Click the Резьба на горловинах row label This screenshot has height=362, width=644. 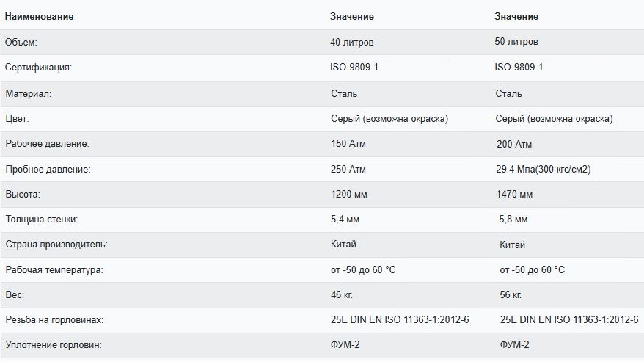pos(54,319)
